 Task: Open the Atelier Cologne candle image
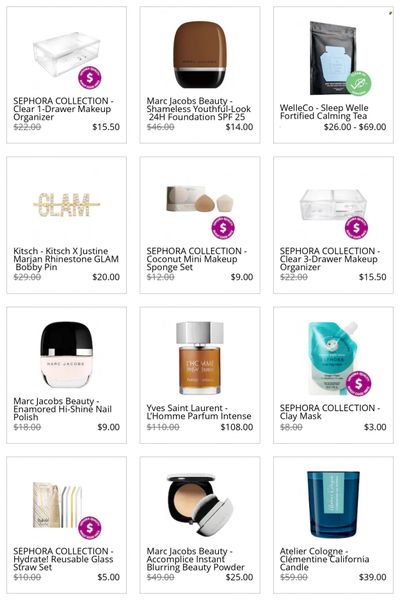[333, 505]
